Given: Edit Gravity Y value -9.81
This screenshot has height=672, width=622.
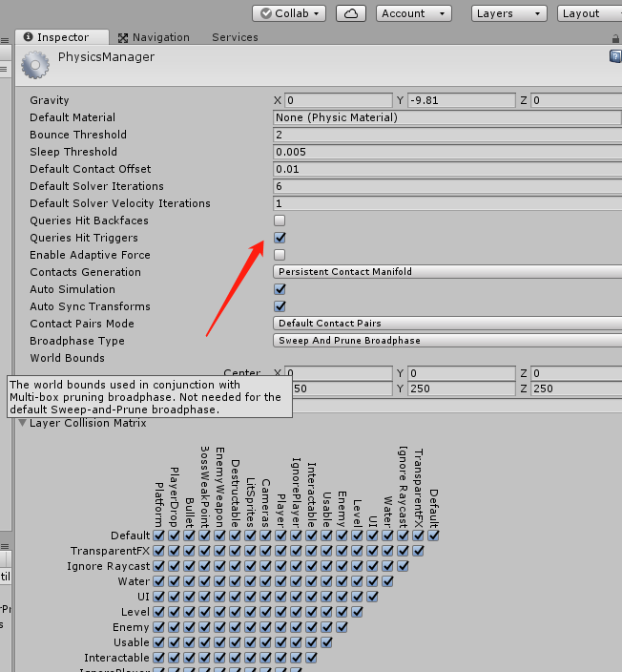Looking at the screenshot, I should tap(462, 100).
